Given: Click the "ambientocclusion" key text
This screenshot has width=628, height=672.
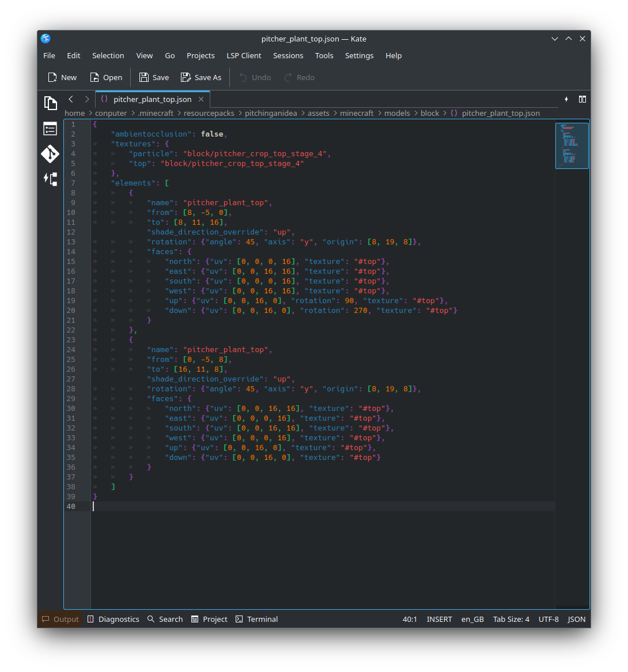Looking at the screenshot, I should coord(151,134).
